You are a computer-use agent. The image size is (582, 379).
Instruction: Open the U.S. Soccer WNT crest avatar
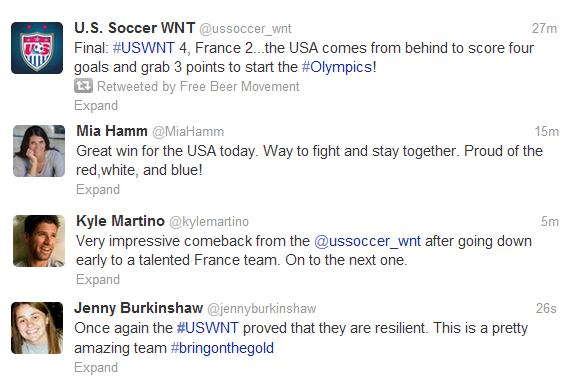(x=37, y=48)
